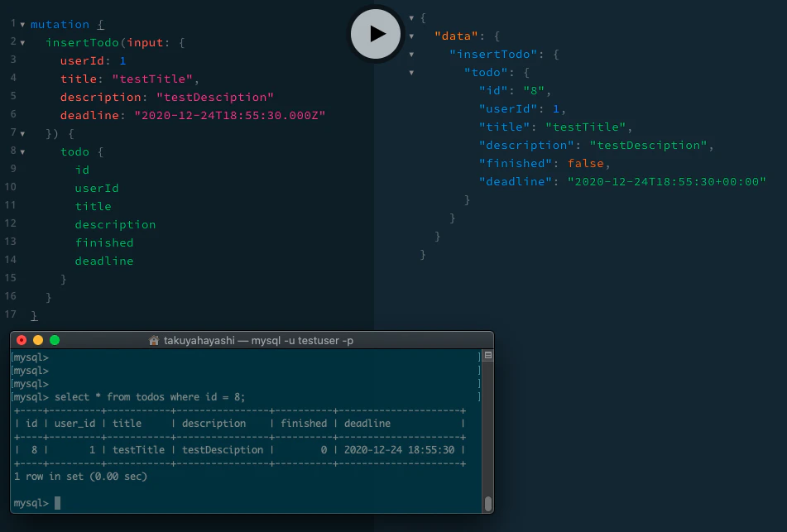This screenshot has width=787, height=532.
Task: Collapse the root object in the response
Action: pyautogui.click(x=411, y=18)
